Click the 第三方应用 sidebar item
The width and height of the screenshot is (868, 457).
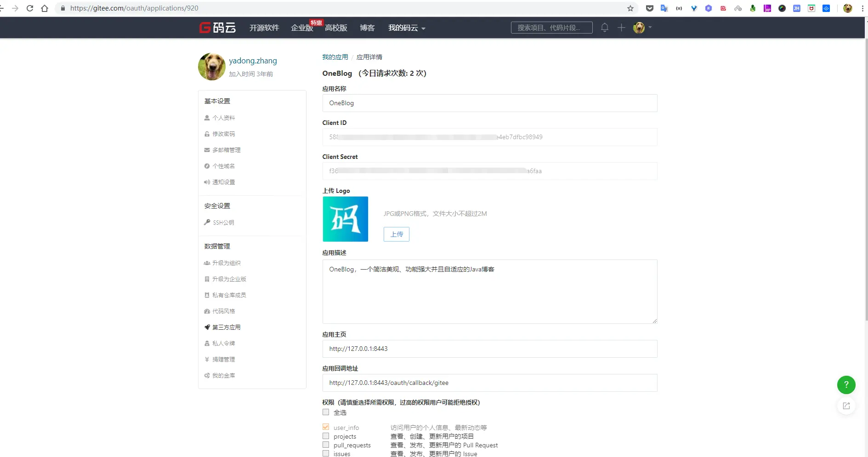[227, 327]
